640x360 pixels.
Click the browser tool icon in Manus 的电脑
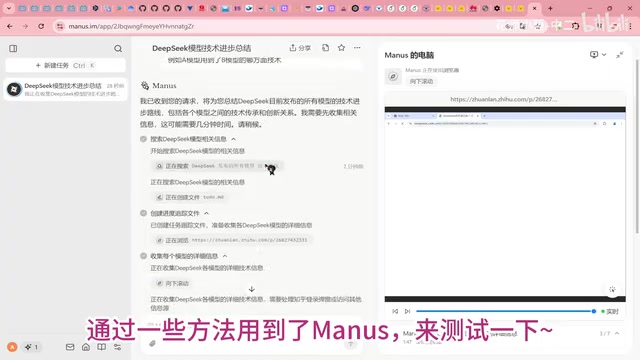(393, 76)
